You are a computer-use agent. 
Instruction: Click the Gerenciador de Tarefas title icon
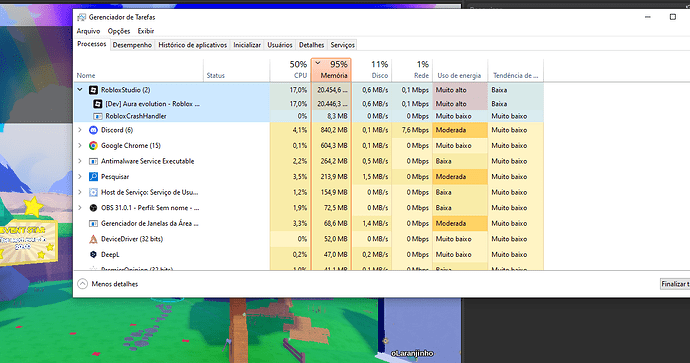pyautogui.click(x=81, y=17)
